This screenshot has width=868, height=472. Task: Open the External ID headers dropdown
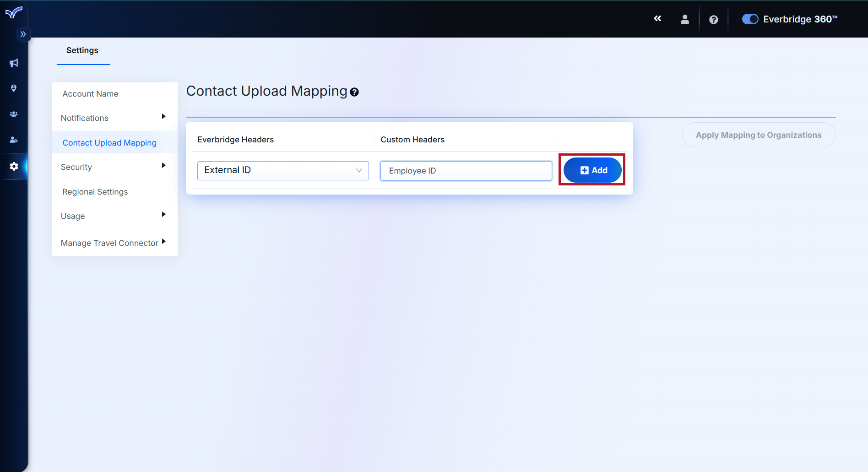[x=283, y=170]
